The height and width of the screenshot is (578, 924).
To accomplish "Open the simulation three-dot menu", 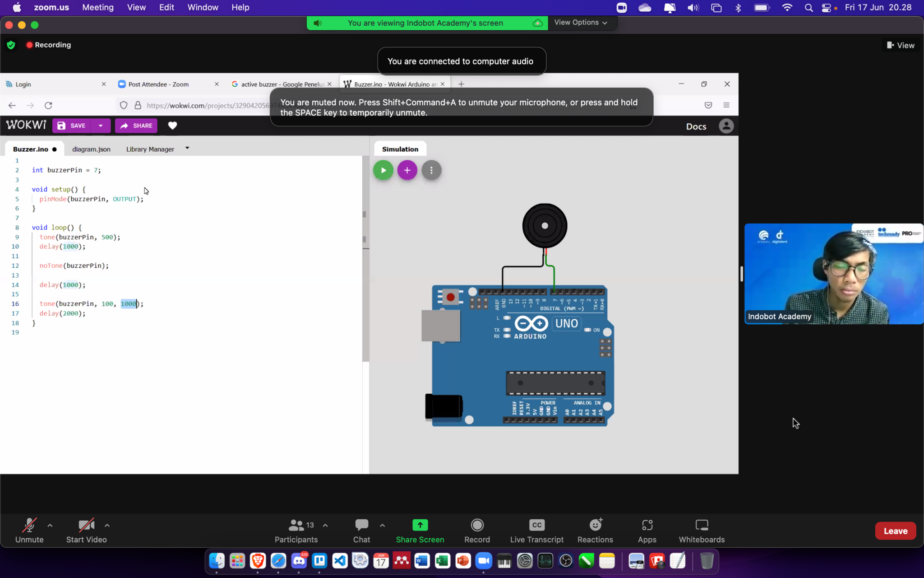I will tap(431, 170).
